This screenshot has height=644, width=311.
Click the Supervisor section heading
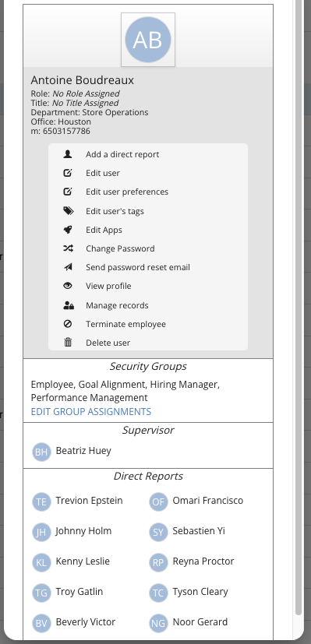(x=148, y=430)
